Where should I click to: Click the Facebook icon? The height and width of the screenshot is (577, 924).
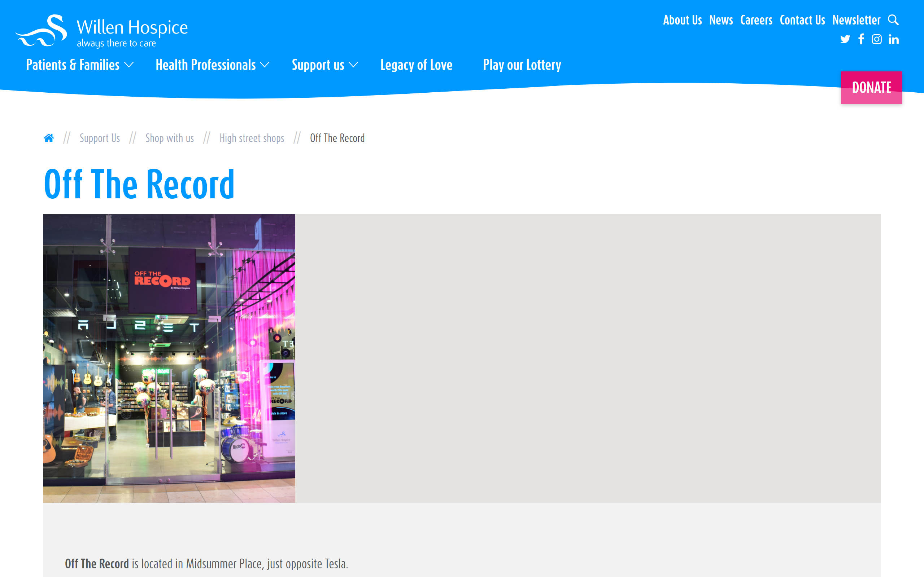pyautogui.click(x=861, y=39)
